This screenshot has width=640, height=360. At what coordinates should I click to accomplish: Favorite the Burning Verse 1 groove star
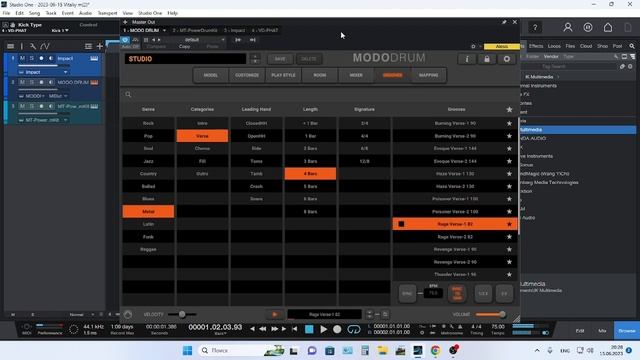click(x=509, y=123)
